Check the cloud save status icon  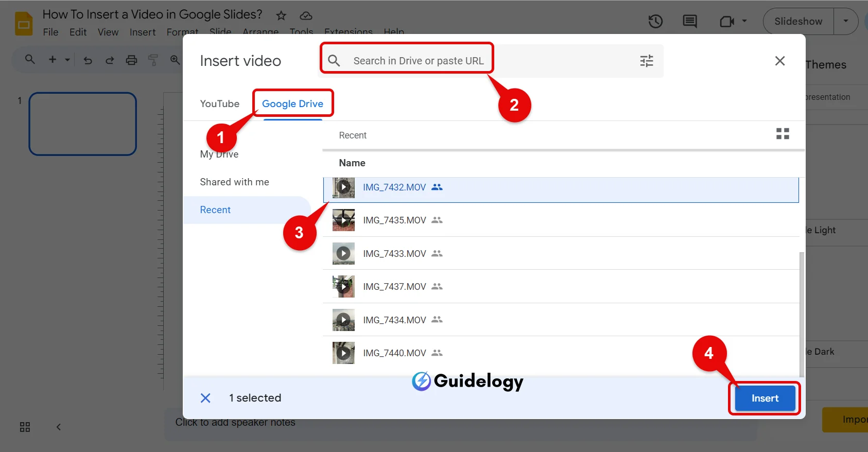pyautogui.click(x=306, y=15)
